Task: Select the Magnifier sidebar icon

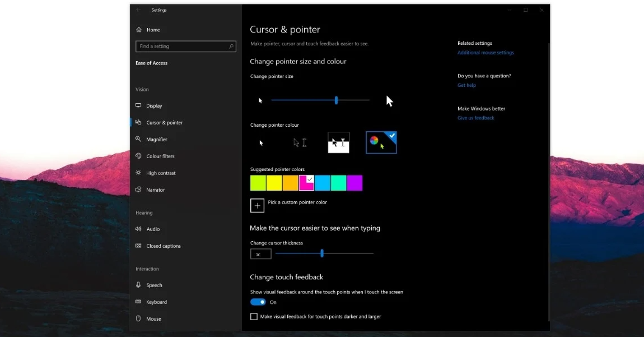Action: click(x=139, y=139)
